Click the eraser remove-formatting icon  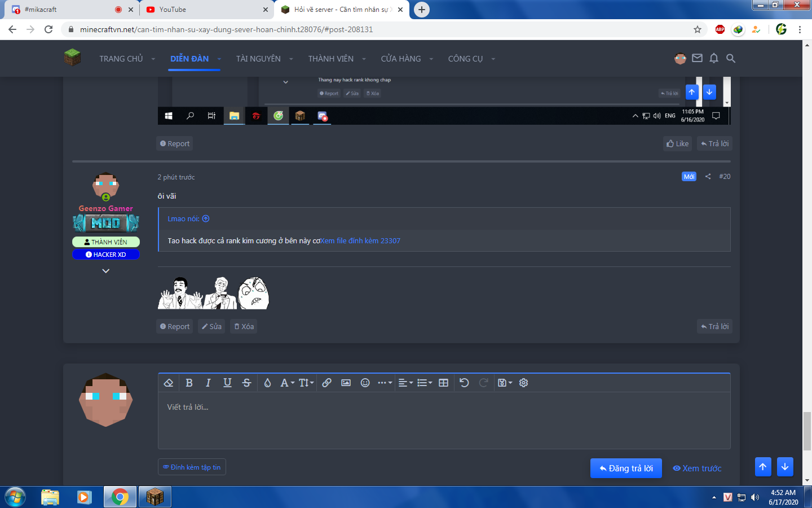coord(168,383)
